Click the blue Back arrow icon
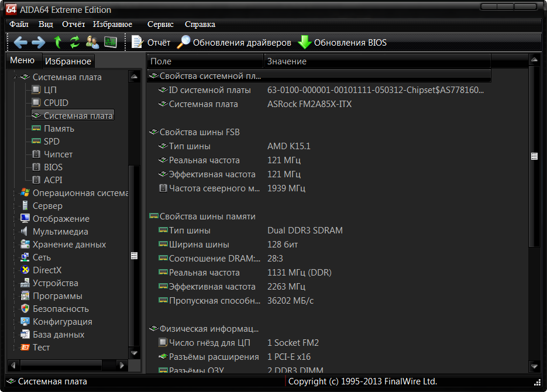547x392 pixels. 20,43
